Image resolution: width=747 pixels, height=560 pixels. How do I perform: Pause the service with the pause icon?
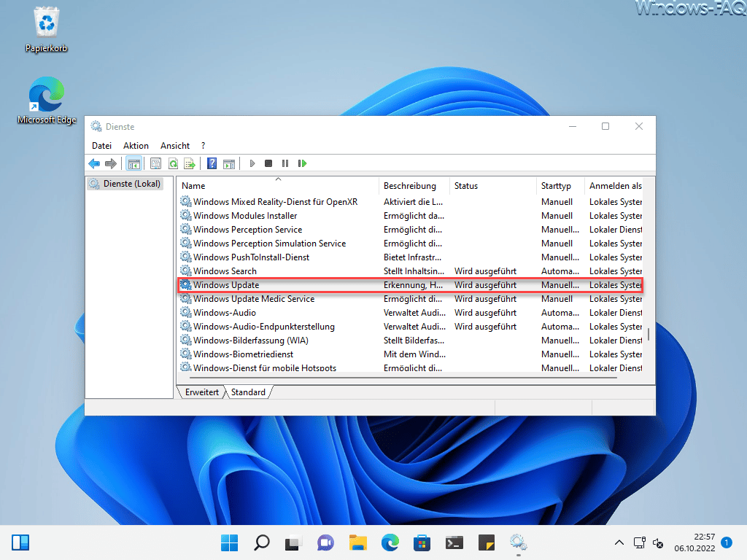click(285, 164)
